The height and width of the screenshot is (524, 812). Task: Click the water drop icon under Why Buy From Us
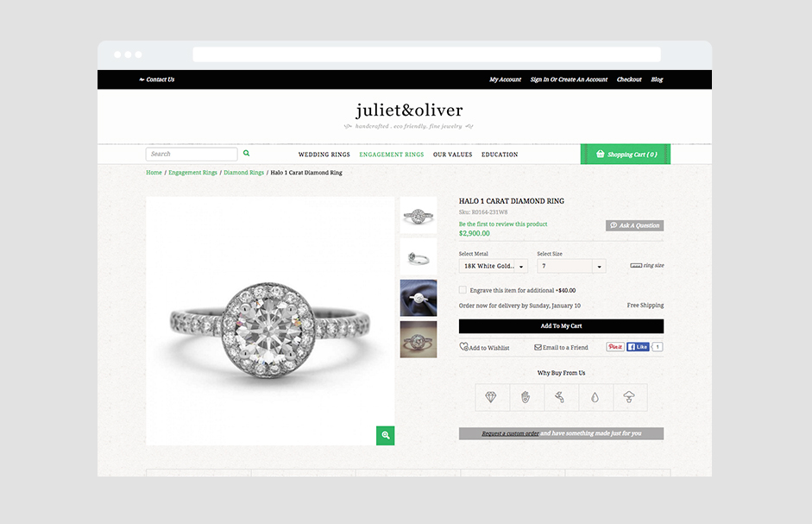point(595,398)
